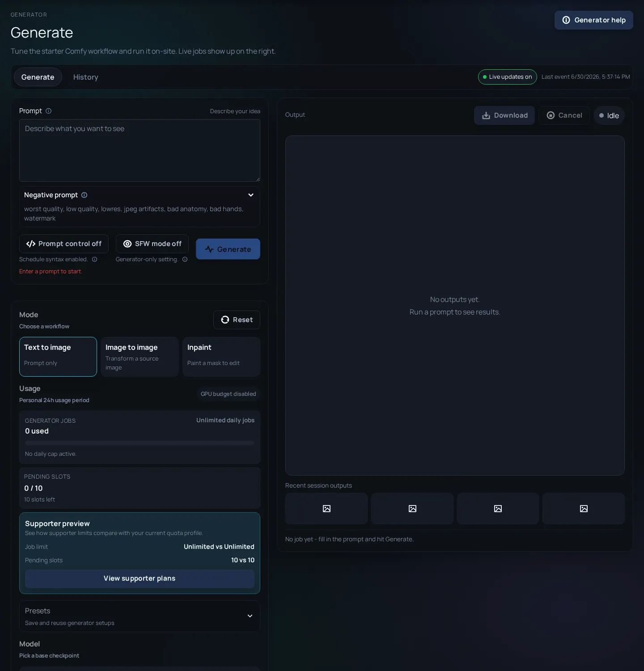Expand the Negative prompt chevron
This screenshot has width=644, height=671.
250,195
